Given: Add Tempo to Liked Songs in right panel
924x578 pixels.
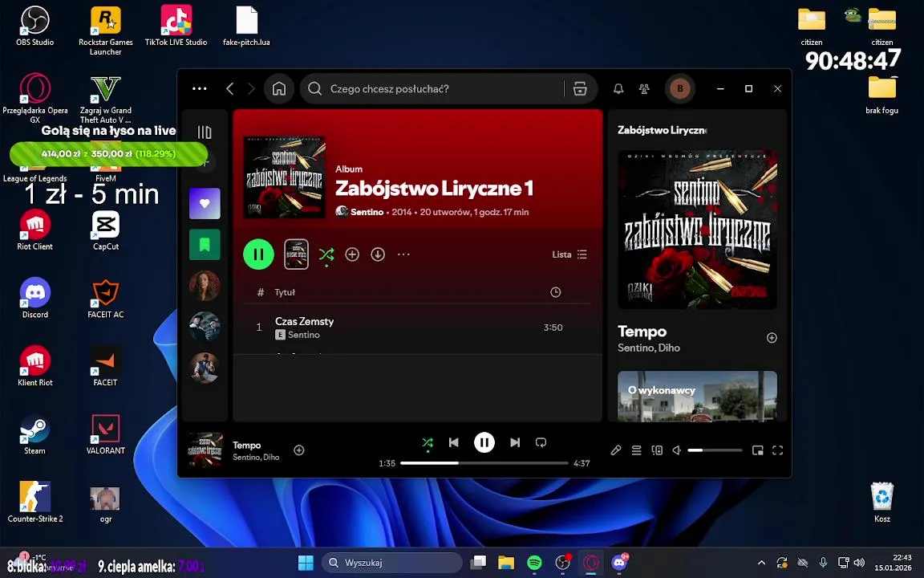Looking at the screenshot, I should point(772,337).
